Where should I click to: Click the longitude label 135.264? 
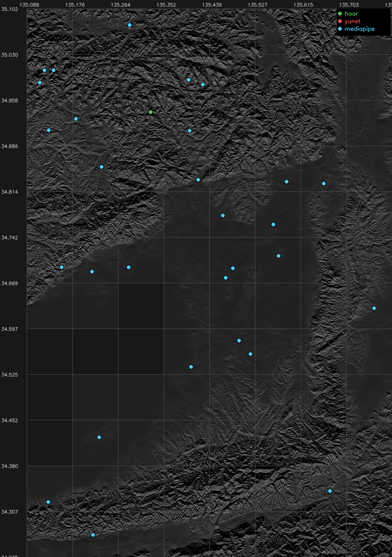tap(120, 5)
